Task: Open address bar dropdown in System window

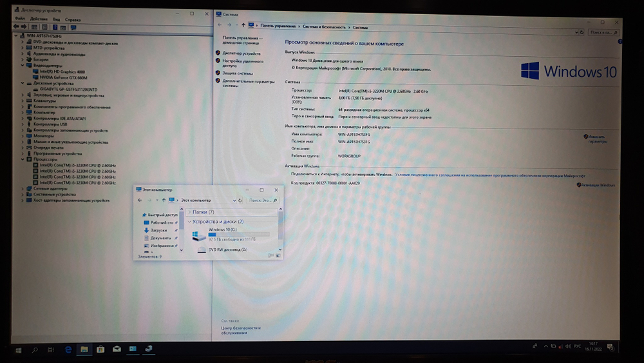Action: coord(576,32)
